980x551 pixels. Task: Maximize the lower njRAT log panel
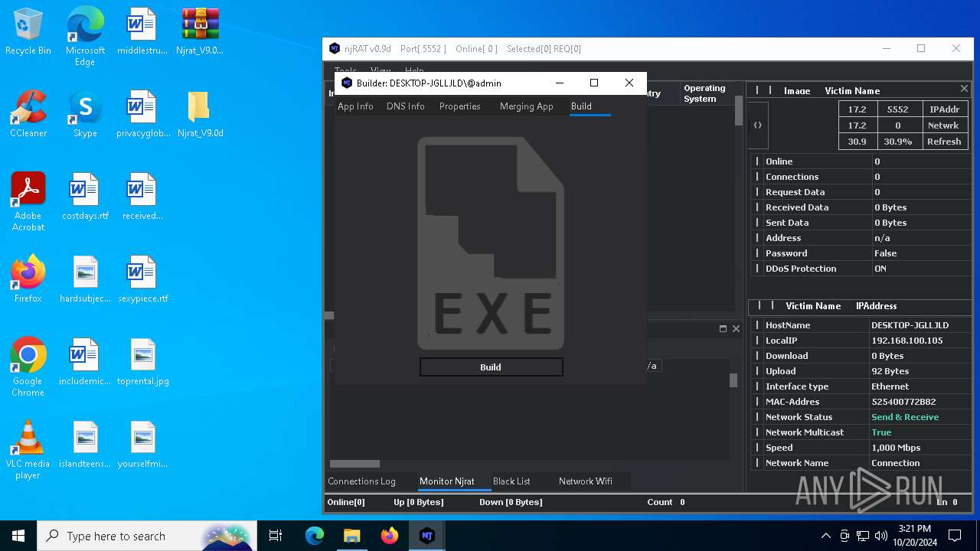723,328
